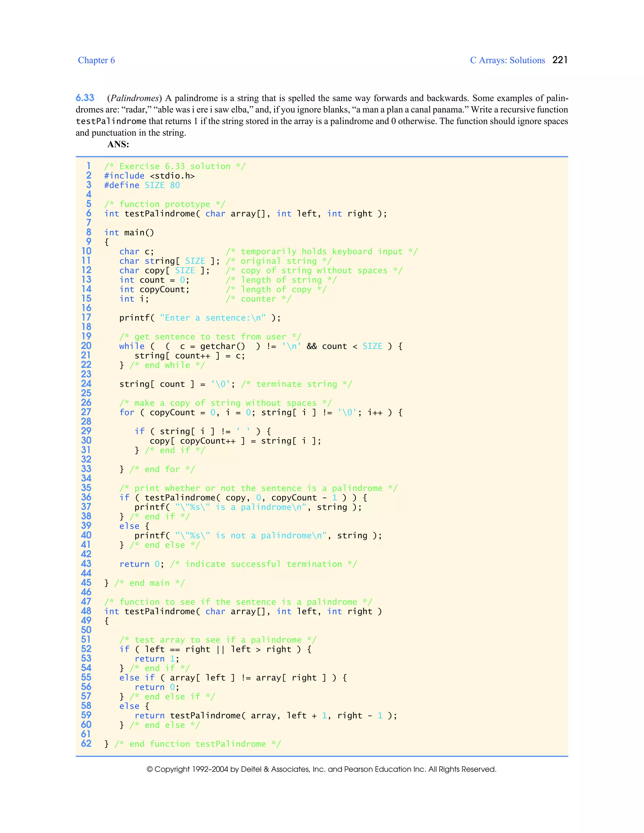This screenshot has width=644, height=833.
Task: Click the "if ( string[ i ] != ' ' )" line
Action: (x=203, y=431)
